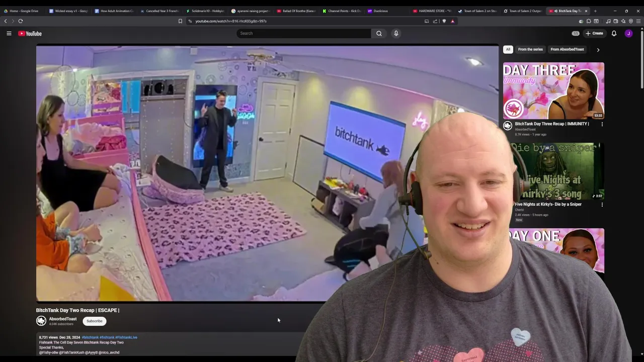
Task: Open the #FishtankLive hashtag link
Action: point(126,337)
